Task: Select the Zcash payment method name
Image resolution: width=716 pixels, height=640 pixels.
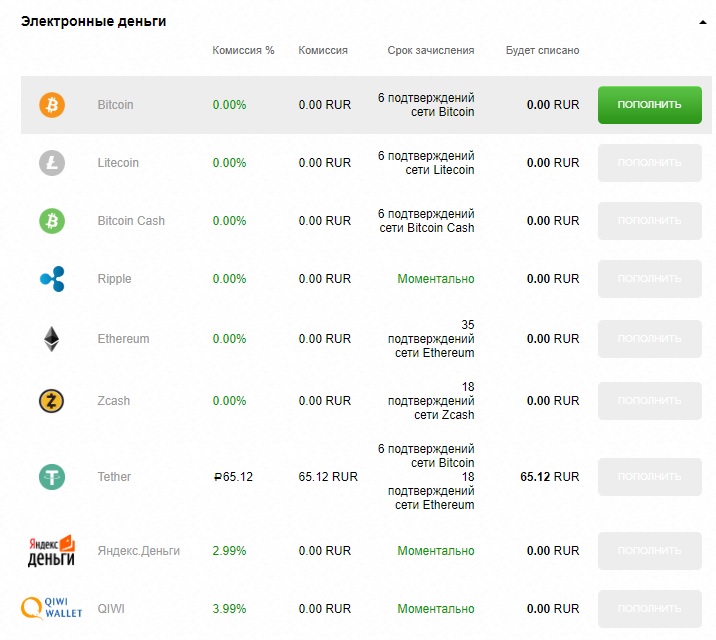Action: 114,401
